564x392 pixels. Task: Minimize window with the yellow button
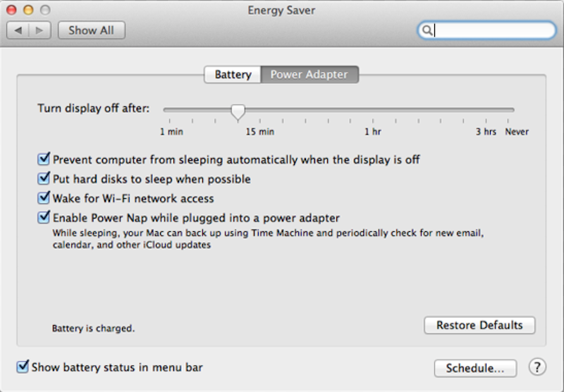point(28,11)
